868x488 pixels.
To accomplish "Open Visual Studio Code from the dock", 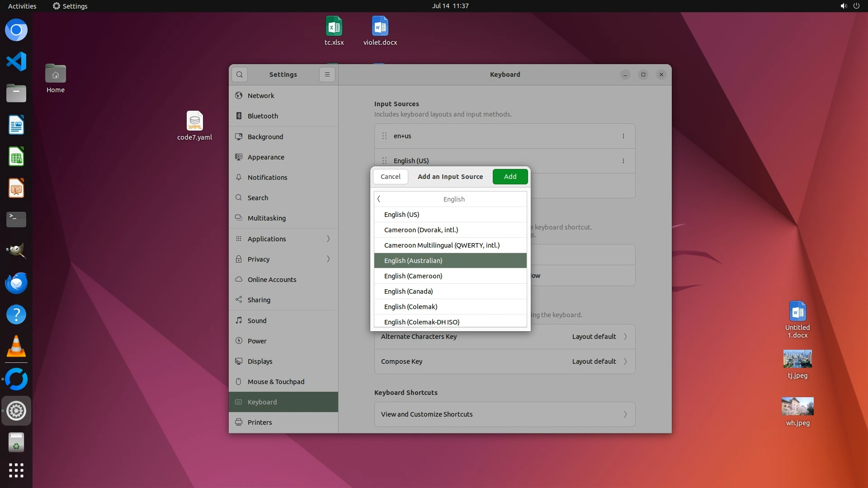I will click(x=16, y=62).
